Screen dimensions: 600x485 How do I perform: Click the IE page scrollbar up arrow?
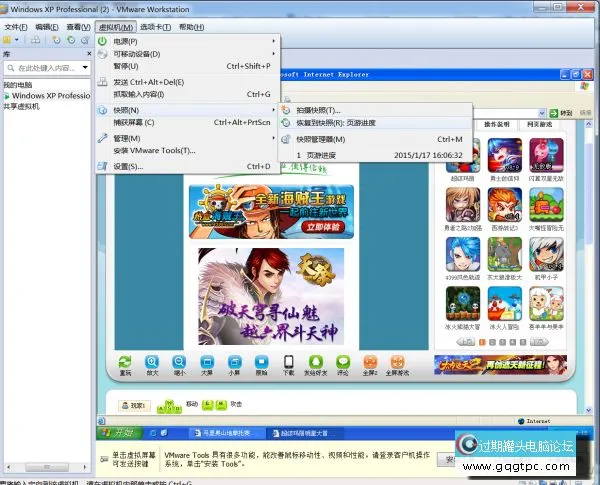pyautogui.click(x=589, y=125)
